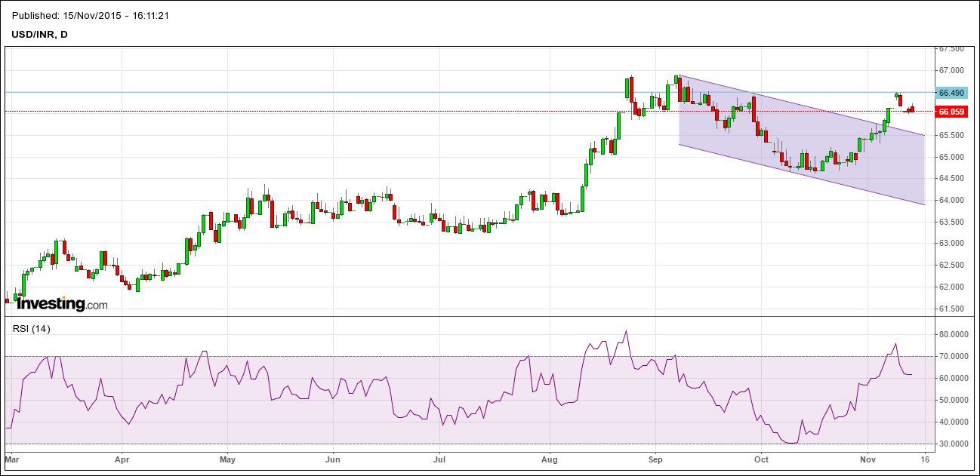Select the 62.000 price axis label
980x476 pixels.
point(951,287)
